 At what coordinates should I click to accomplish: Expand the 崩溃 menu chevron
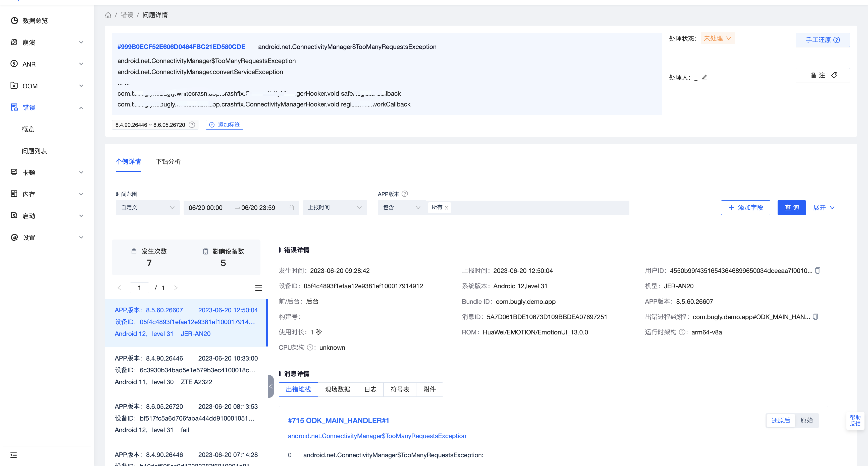[81, 42]
